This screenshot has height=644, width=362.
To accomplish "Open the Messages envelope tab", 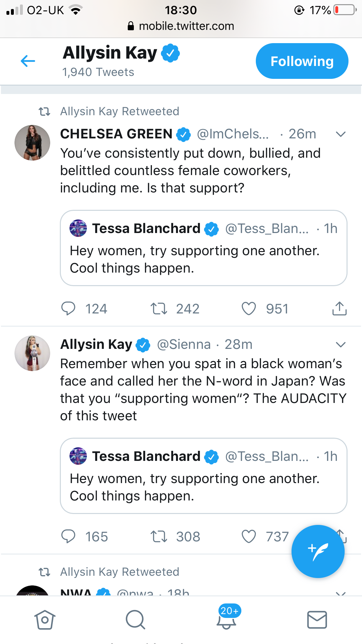I will tap(317, 620).
